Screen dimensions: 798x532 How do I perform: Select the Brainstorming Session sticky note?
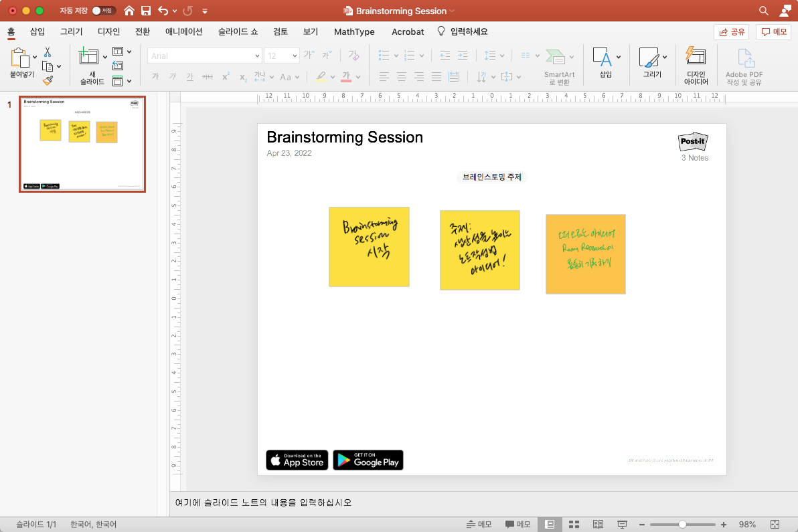click(369, 247)
